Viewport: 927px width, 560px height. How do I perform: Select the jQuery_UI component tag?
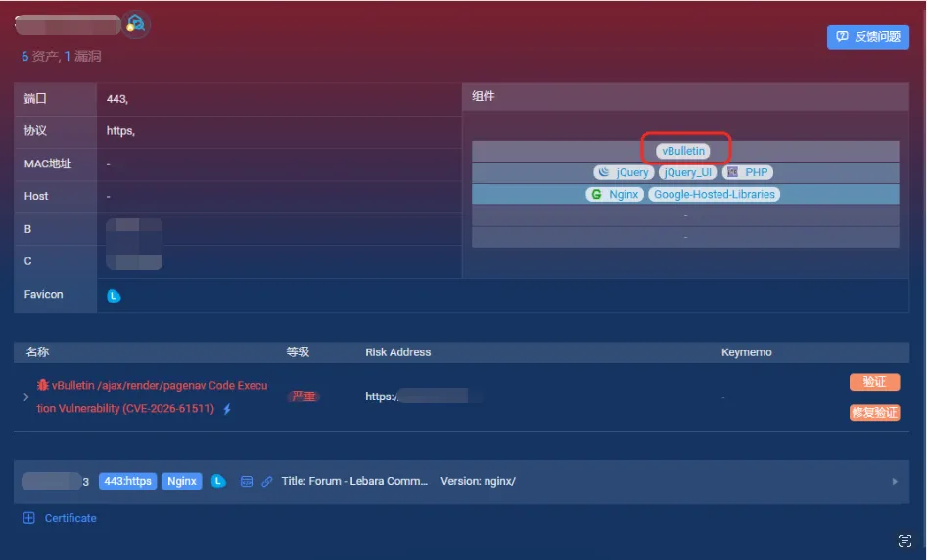[x=687, y=172]
